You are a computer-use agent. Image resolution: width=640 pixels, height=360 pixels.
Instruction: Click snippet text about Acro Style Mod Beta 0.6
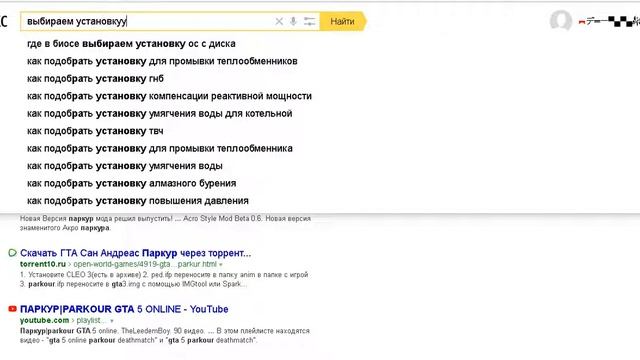pyautogui.click(x=165, y=223)
